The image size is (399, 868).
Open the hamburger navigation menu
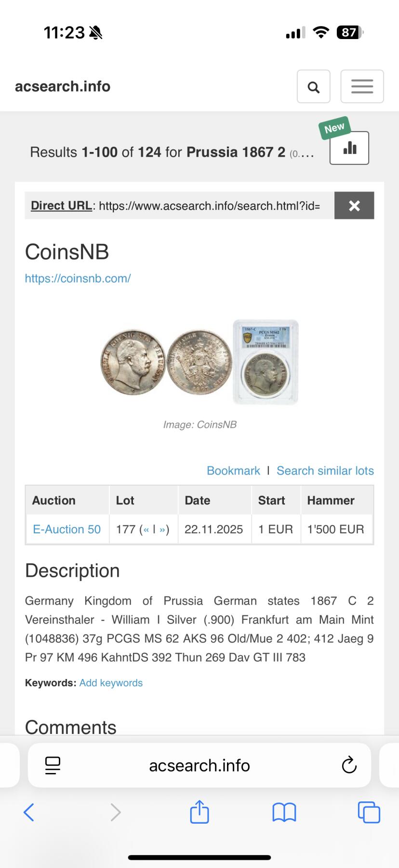click(x=362, y=87)
